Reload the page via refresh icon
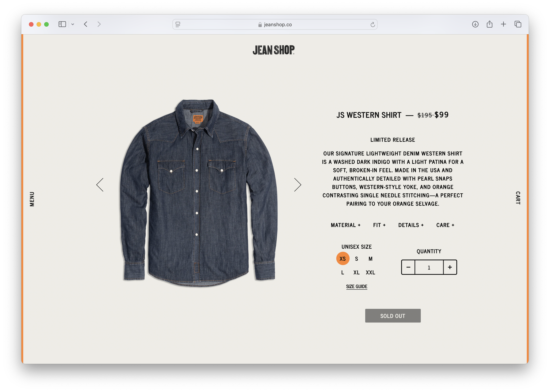 point(373,24)
